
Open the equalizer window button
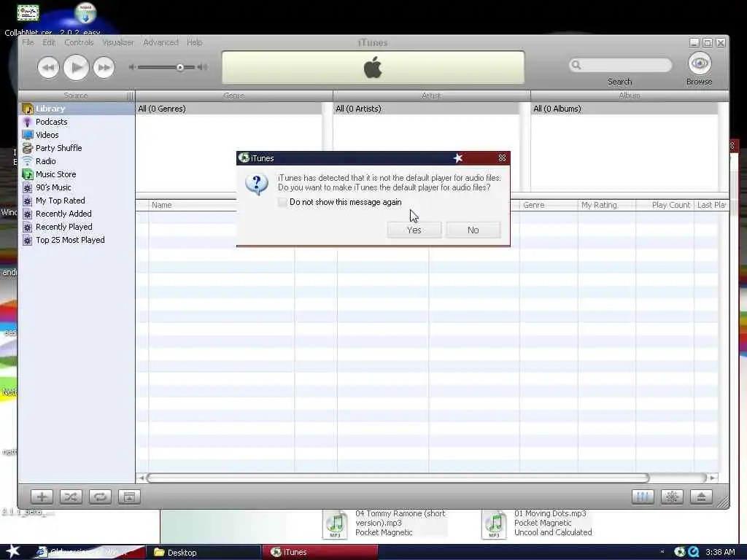[643, 497]
